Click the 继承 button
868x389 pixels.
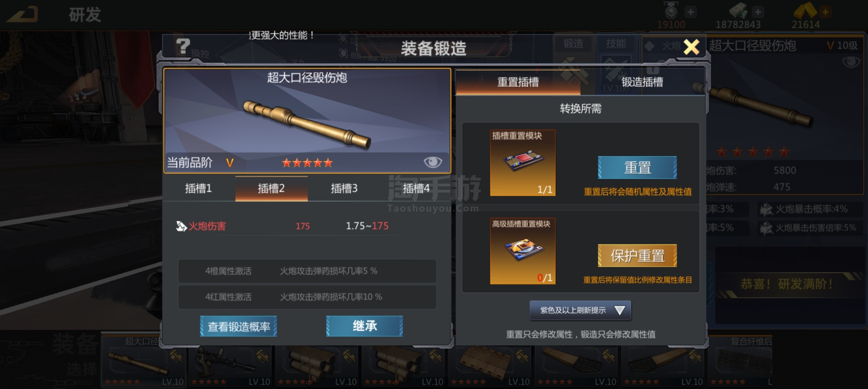point(365,326)
